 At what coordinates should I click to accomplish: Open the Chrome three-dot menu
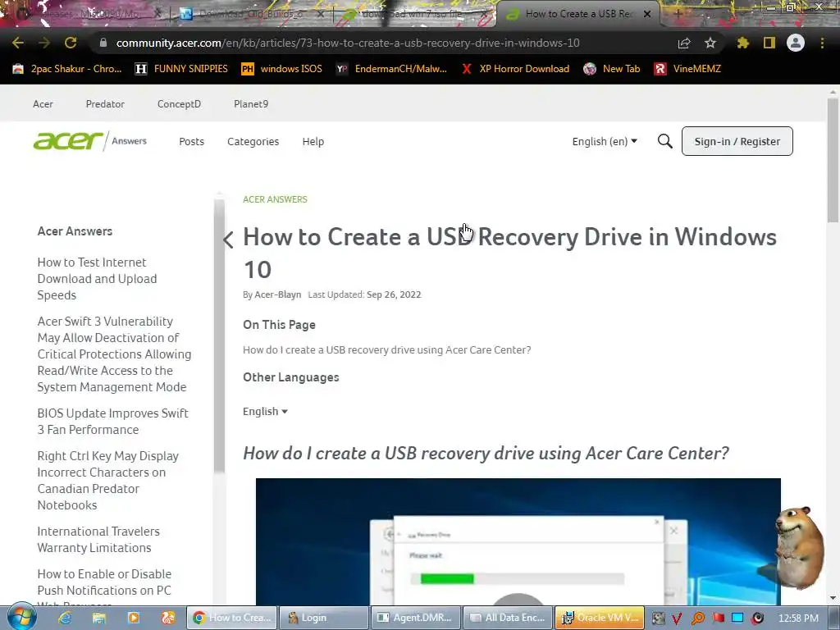[x=822, y=43]
